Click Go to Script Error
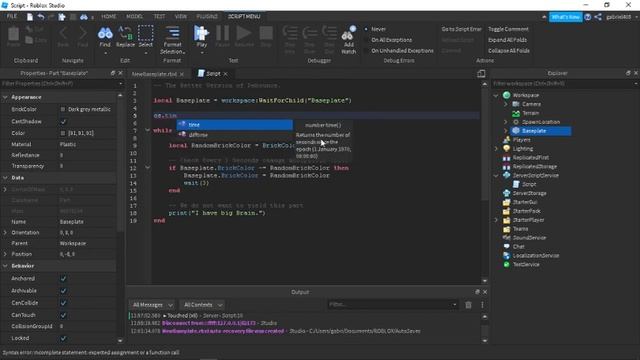The width and height of the screenshot is (640, 360). pyautogui.click(x=461, y=29)
